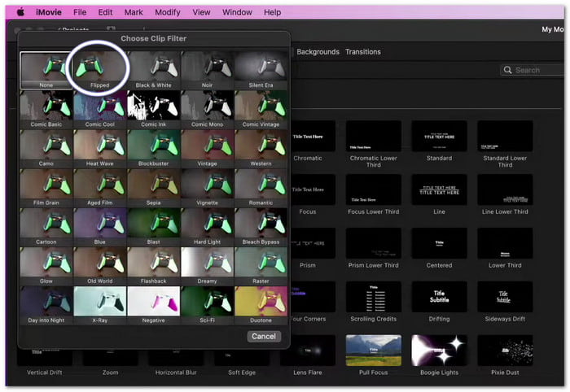The height and width of the screenshot is (392, 570).
Task: Apply the Blast filter
Action: tap(153, 227)
